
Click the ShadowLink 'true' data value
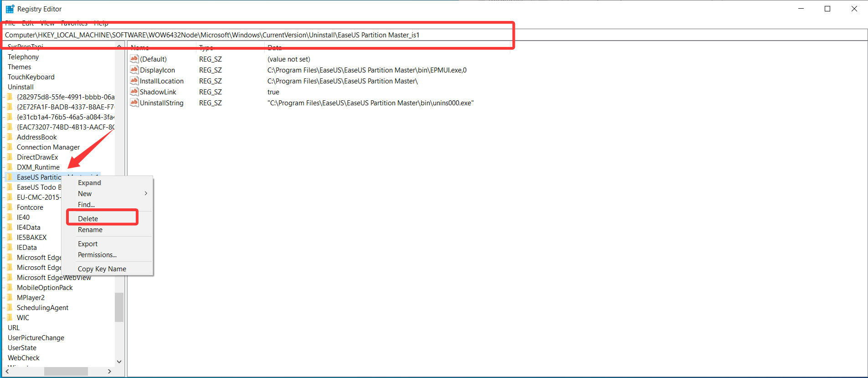[273, 92]
